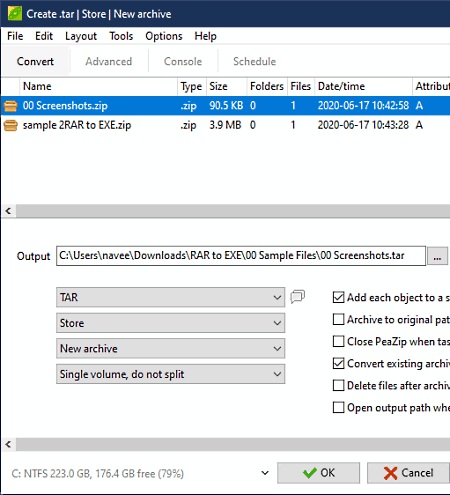450x495 pixels.
Task: Switch to the Schedule tab
Action: tap(254, 61)
